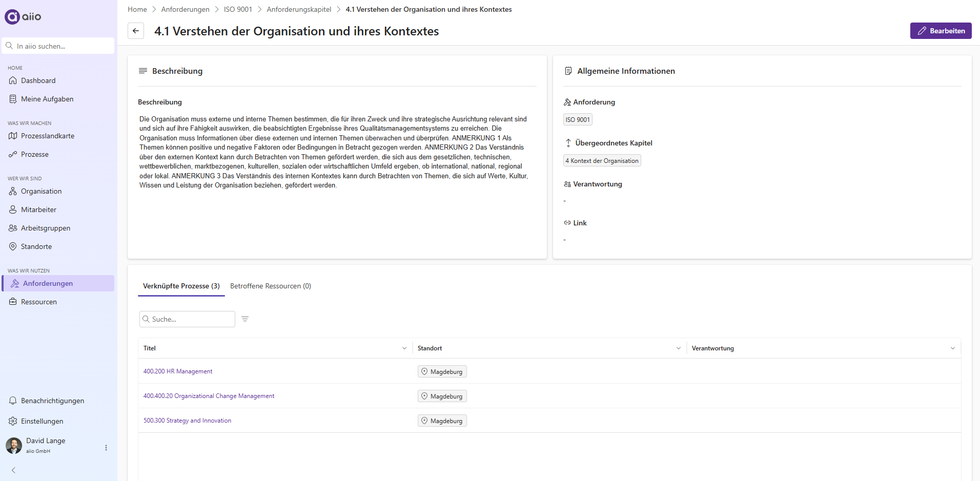
Task: Switch to Verknüpfte Prozesse (3) tab
Action: [181, 286]
